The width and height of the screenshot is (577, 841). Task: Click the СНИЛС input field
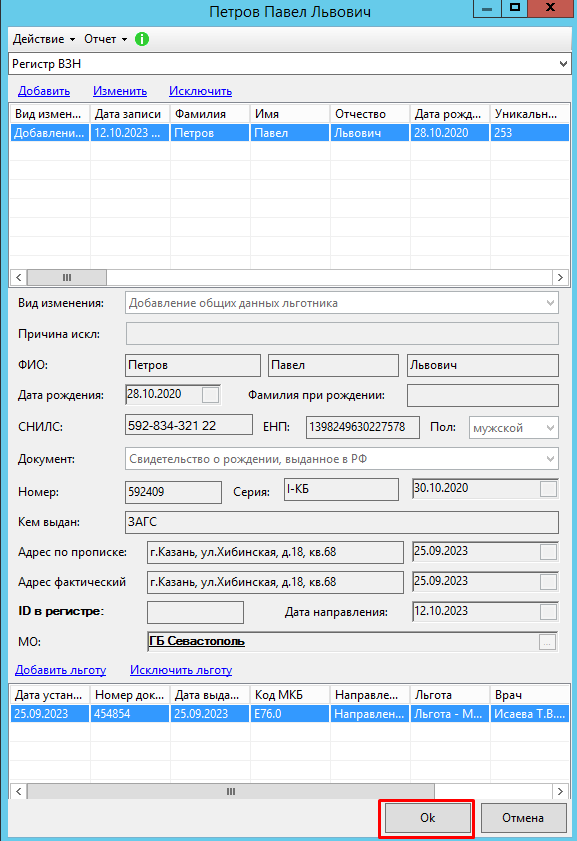click(189, 426)
